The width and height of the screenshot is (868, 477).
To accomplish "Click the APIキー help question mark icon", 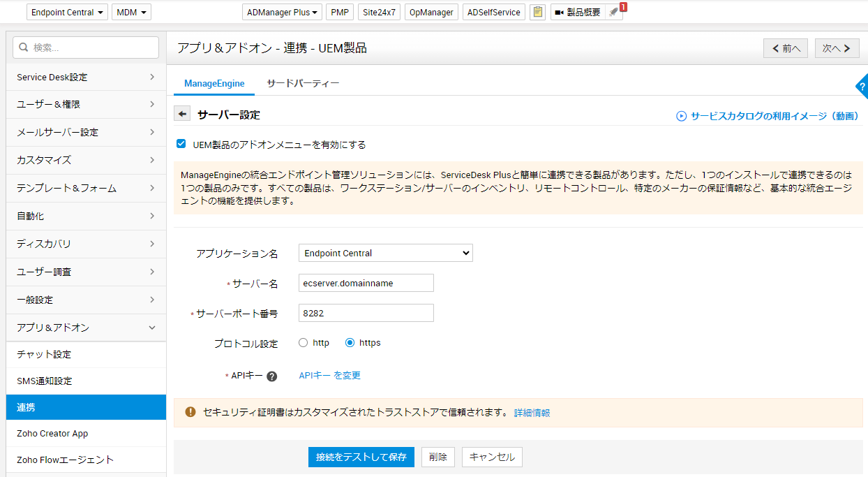I will [272, 376].
